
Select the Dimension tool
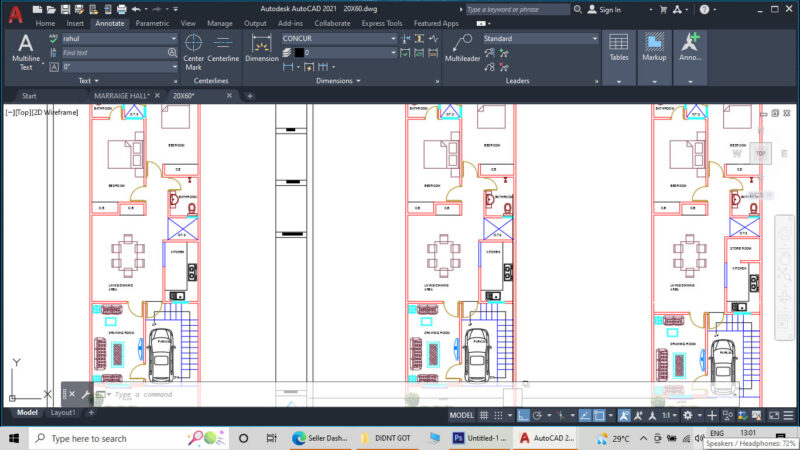pyautogui.click(x=262, y=48)
